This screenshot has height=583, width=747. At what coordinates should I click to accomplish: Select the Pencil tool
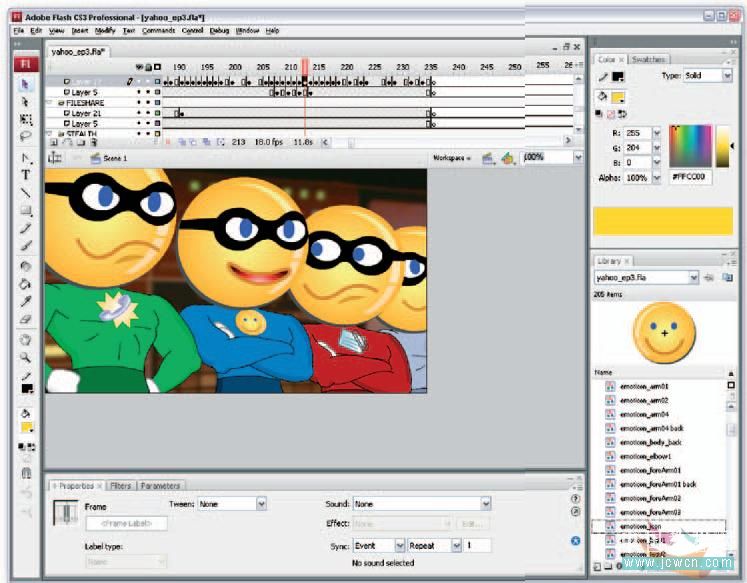26,228
